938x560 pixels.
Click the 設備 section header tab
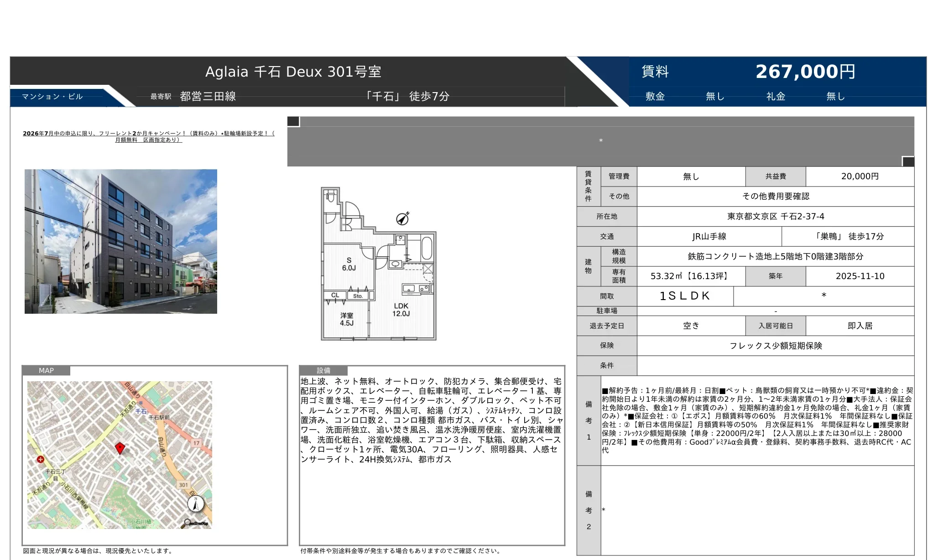323,370
